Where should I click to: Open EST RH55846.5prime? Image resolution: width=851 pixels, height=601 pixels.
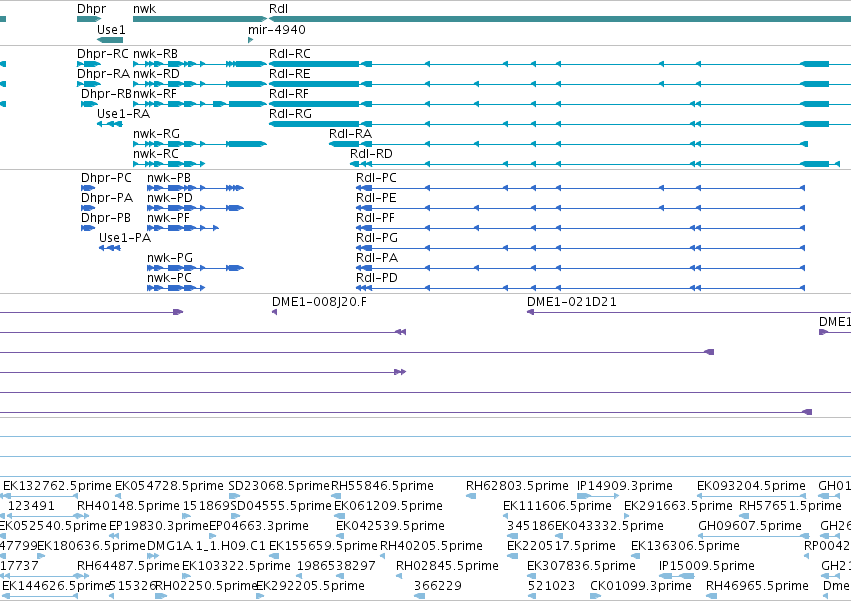[x=382, y=486]
